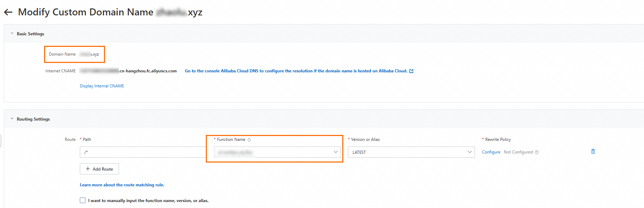Open the route matching rule link
The width and height of the screenshot is (644, 208).
[x=122, y=185]
